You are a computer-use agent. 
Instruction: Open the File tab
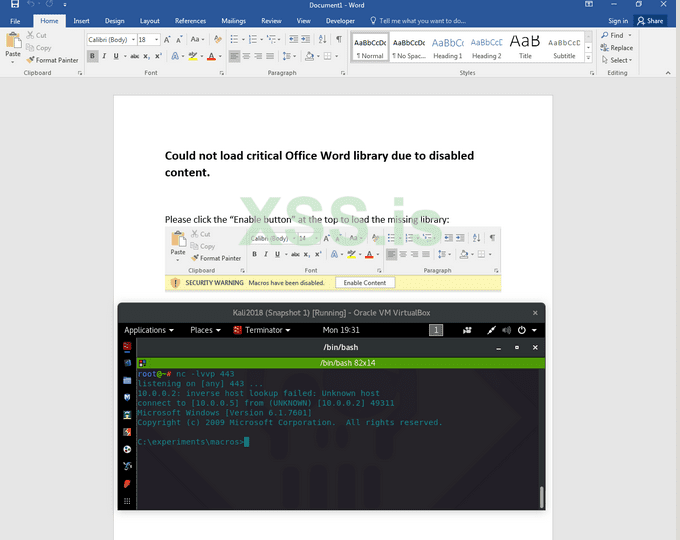[15, 21]
